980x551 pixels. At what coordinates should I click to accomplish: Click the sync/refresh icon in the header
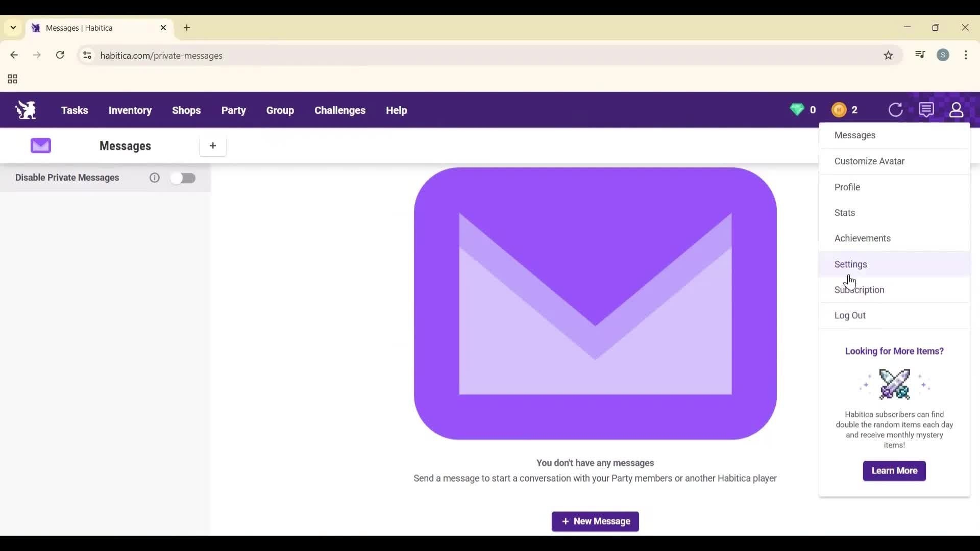[x=896, y=110]
